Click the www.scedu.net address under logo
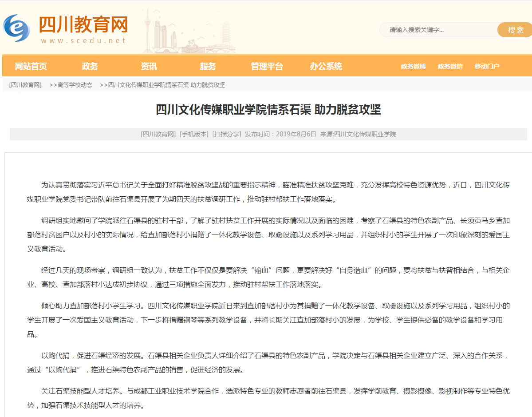This screenshot has width=532, height=417. pos(83,40)
